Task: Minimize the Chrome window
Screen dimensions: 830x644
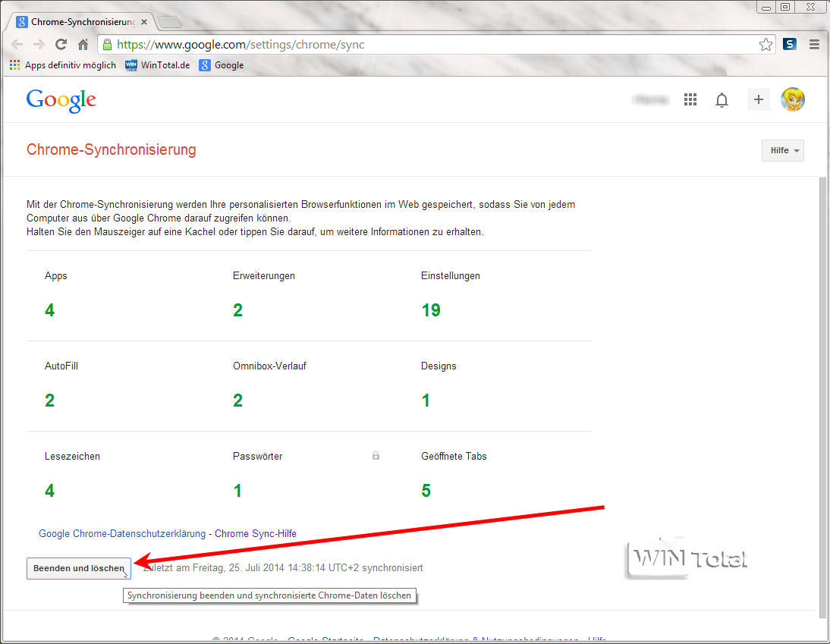Action: pyautogui.click(x=766, y=8)
